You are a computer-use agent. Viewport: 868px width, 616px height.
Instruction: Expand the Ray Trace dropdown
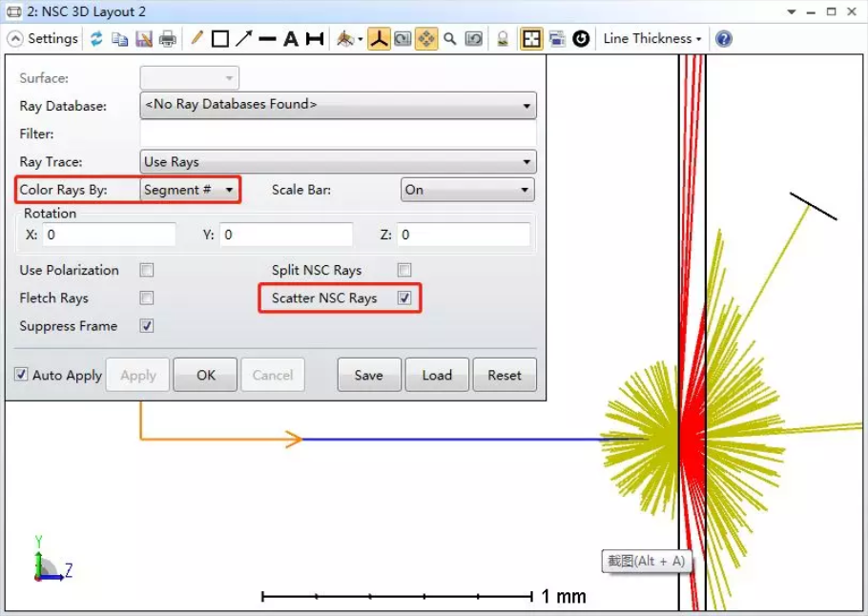339,162
